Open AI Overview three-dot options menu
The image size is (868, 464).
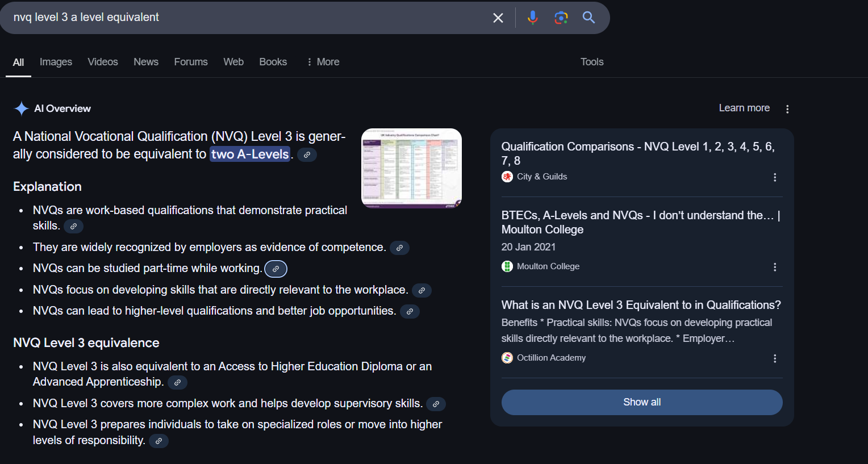(787, 109)
